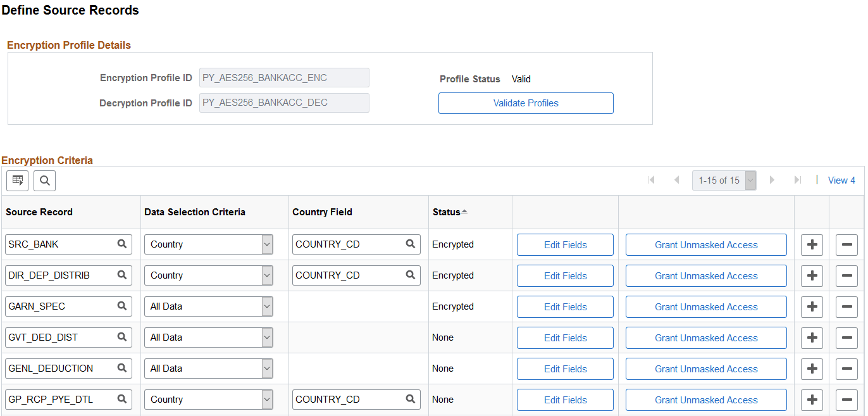This screenshot has height=416, width=868.
Task: Delete the GVT_DED_DIST row
Action: [x=846, y=337]
